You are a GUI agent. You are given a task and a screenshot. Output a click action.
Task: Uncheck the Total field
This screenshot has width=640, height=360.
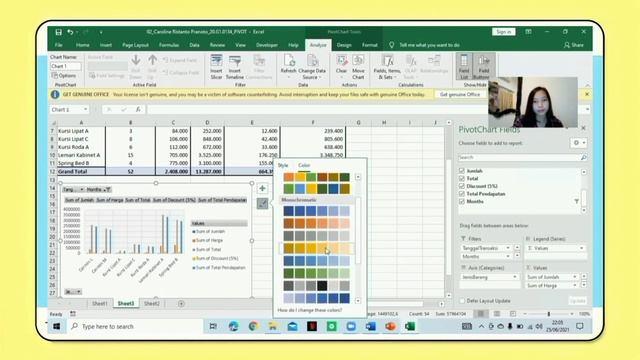[x=462, y=178]
